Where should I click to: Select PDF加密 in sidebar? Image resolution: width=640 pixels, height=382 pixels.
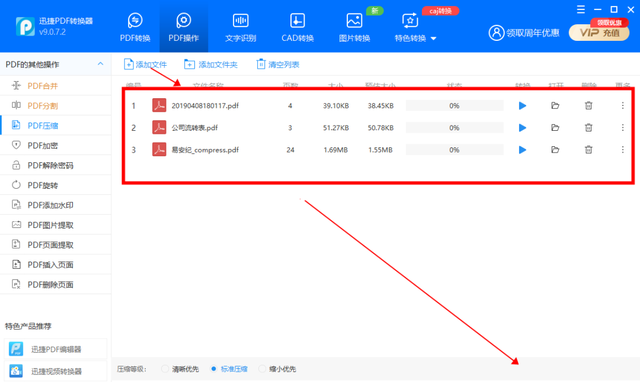click(x=56, y=145)
